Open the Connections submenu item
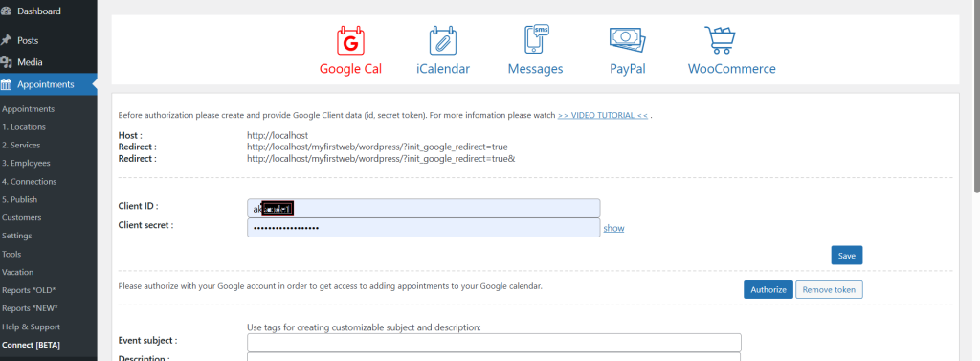The height and width of the screenshot is (361, 980). 30,181
